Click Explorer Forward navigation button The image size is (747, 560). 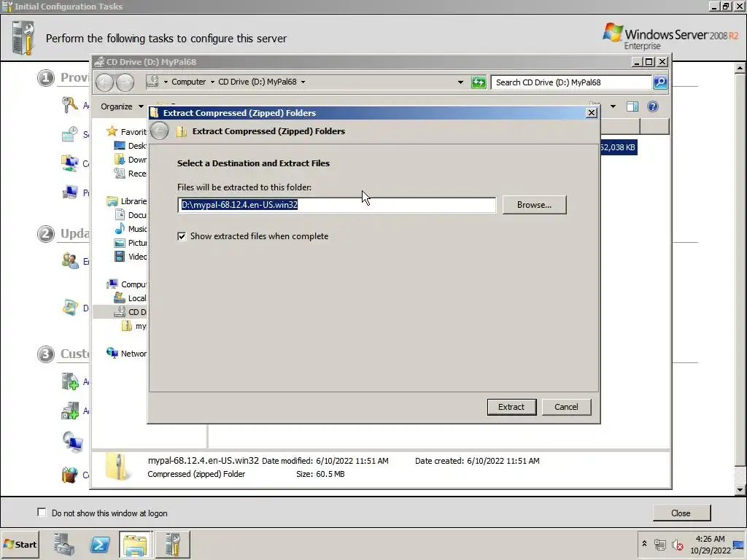[x=125, y=82]
